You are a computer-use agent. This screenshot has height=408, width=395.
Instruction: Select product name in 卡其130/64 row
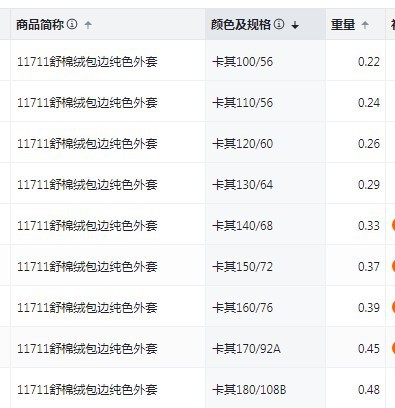coord(87,185)
